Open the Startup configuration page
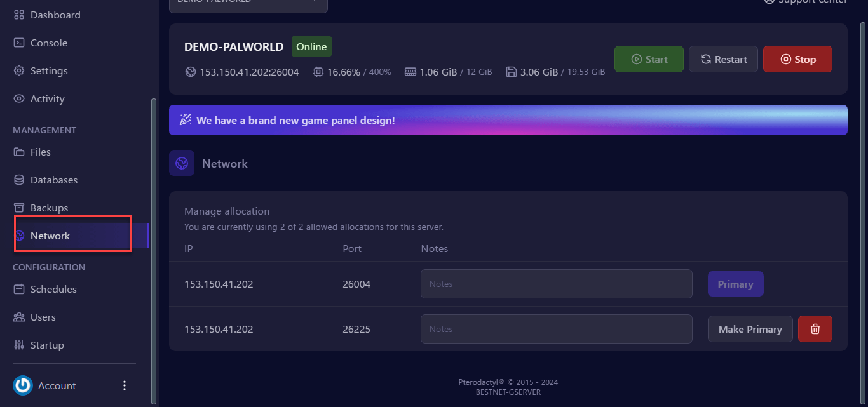This screenshot has width=868, height=407. pos(47,345)
